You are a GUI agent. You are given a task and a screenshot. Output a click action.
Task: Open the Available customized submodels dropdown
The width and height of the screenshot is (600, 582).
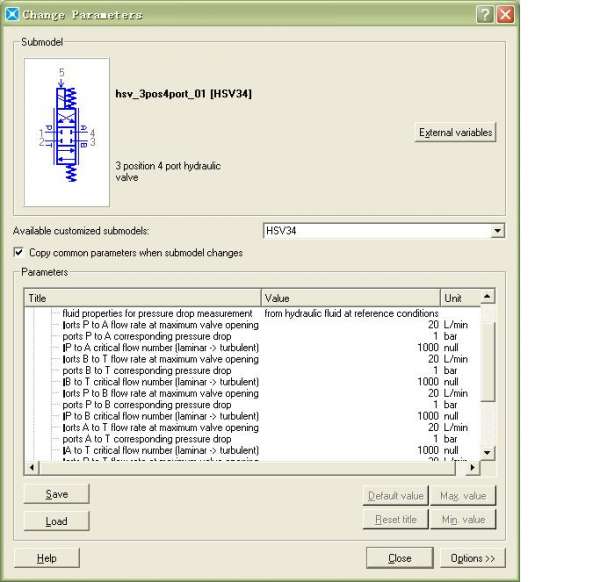(498, 231)
